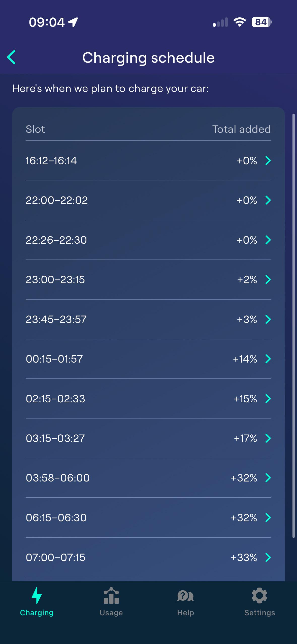Open the Usage chart icon
The width and height of the screenshot is (297, 644).
pyautogui.click(x=111, y=596)
